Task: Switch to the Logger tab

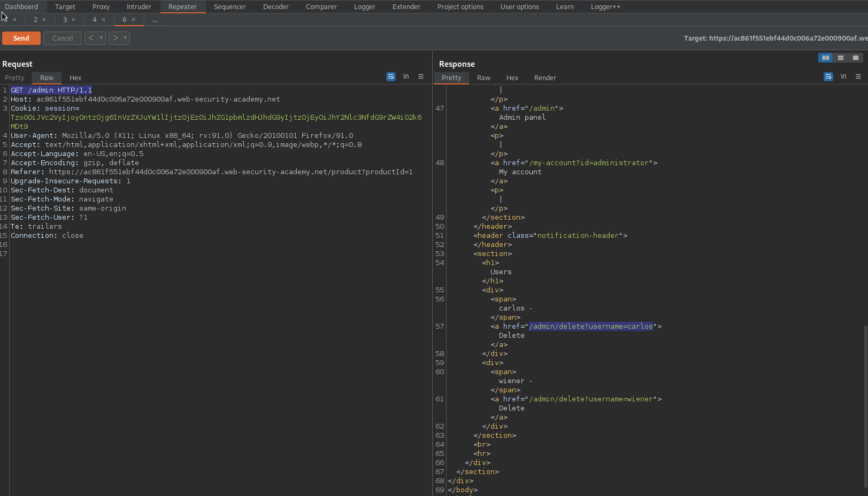Action: [x=365, y=6]
